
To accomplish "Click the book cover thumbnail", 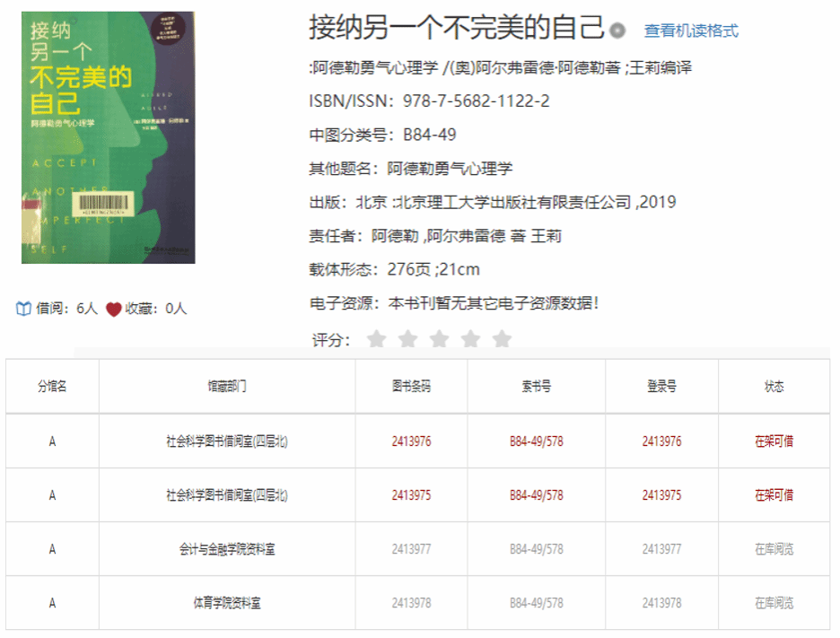I will coord(108,137).
